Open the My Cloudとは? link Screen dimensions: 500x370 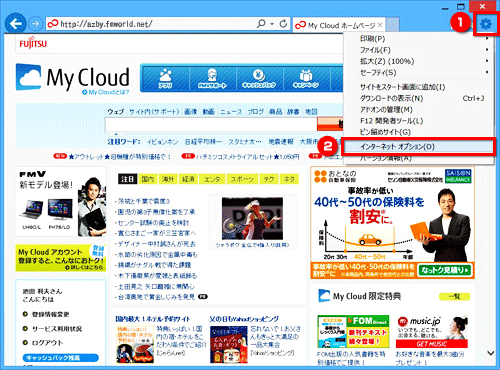[x=106, y=92]
